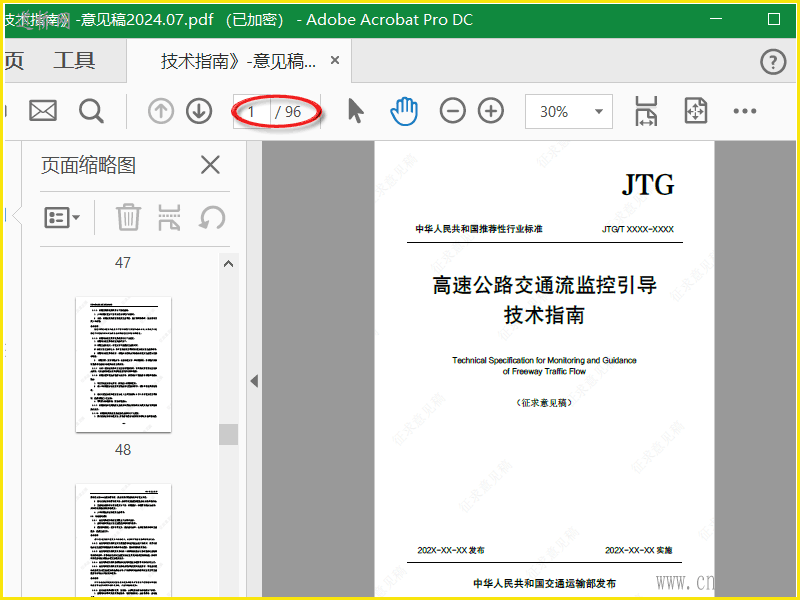The image size is (800, 600).
Task: Click the 页面缩略图 panel title
Action: click(88, 165)
